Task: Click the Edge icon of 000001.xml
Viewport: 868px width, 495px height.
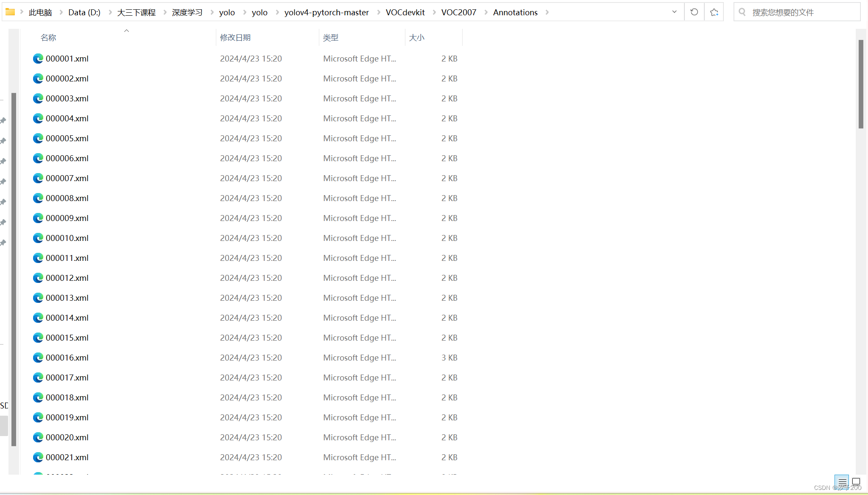Action: pyautogui.click(x=38, y=59)
